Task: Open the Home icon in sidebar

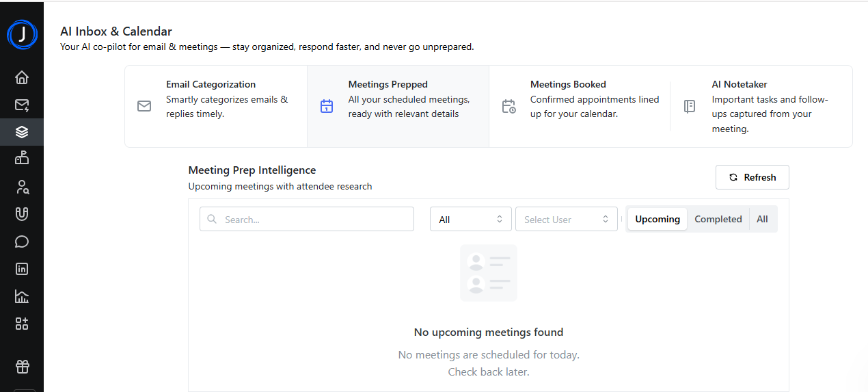Action: [22, 77]
